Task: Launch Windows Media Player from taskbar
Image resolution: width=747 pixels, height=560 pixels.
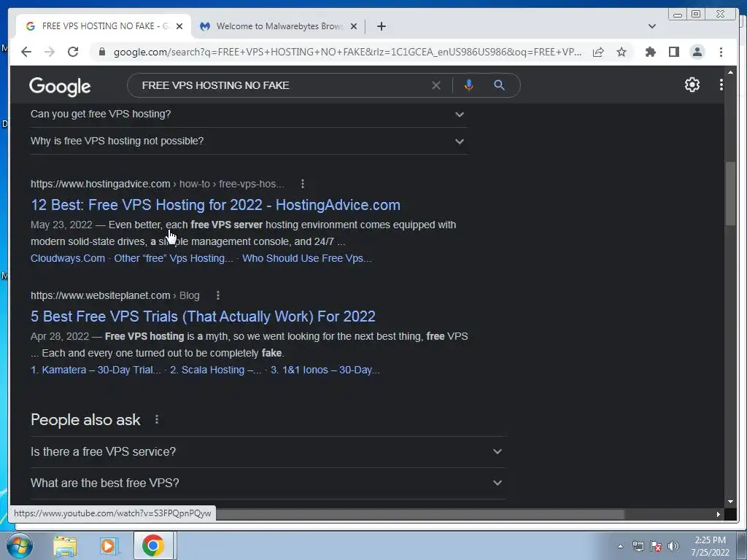Action: (108, 546)
